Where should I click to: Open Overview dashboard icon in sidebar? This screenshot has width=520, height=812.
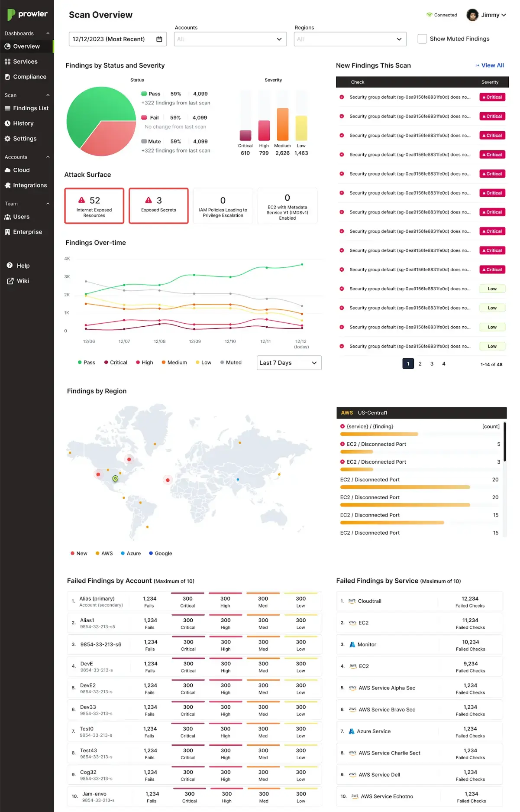point(7,46)
